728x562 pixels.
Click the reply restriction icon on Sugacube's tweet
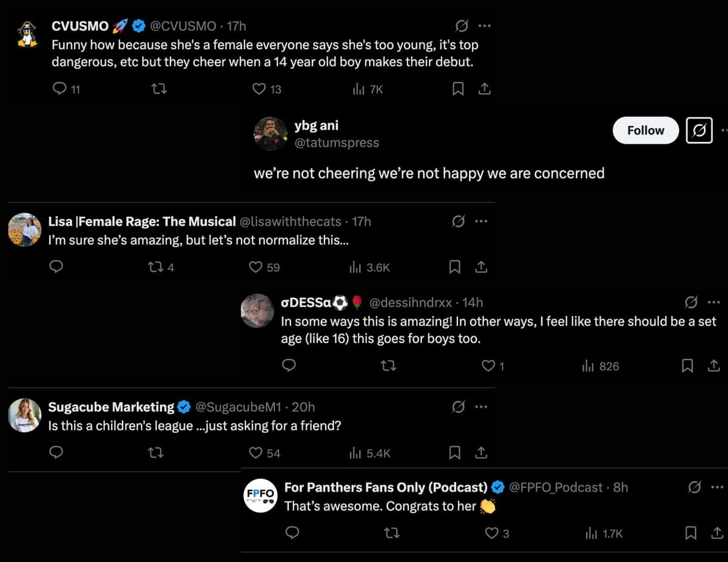[x=458, y=407]
